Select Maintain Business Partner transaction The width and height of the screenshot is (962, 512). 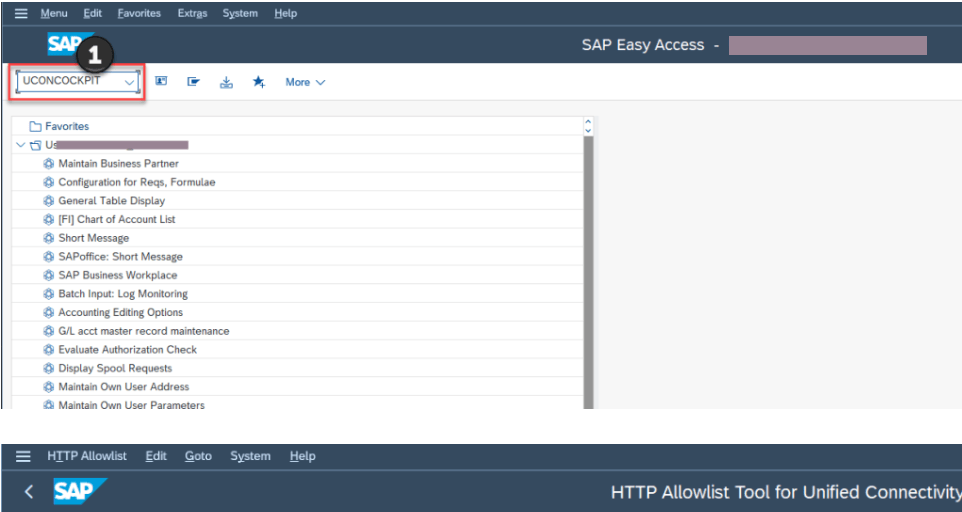tap(118, 163)
